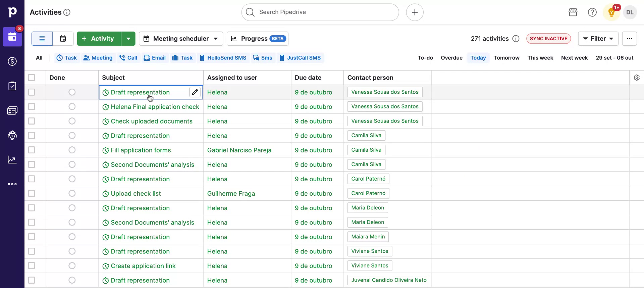
Task: Mark Helena Final application check as done
Action: click(72, 107)
